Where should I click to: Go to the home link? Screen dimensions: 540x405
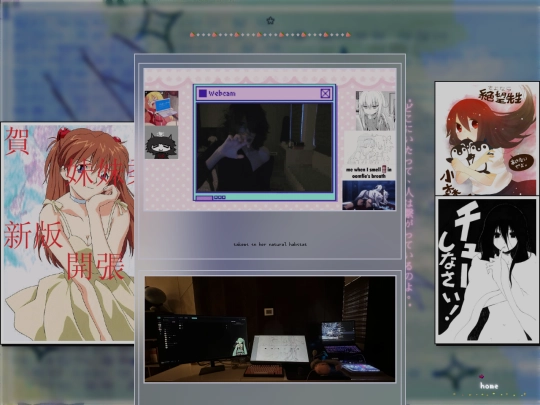click(x=489, y=386)
